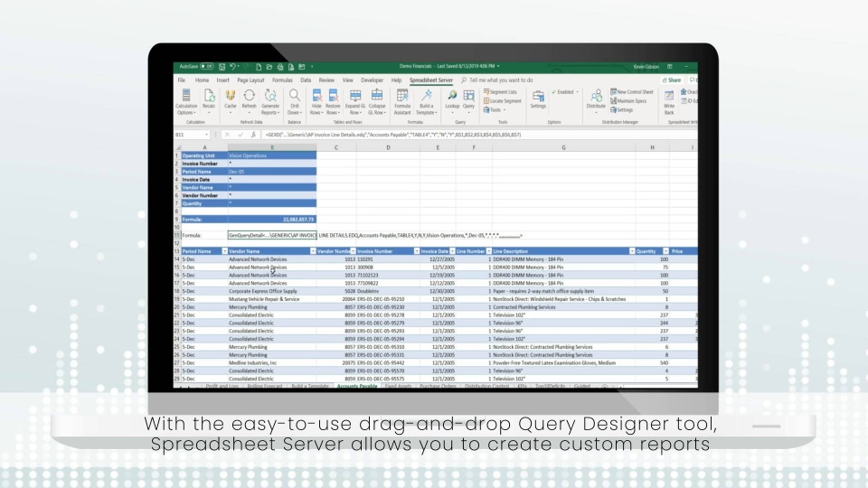Click Maintain Specs button

tap(628, 100)
